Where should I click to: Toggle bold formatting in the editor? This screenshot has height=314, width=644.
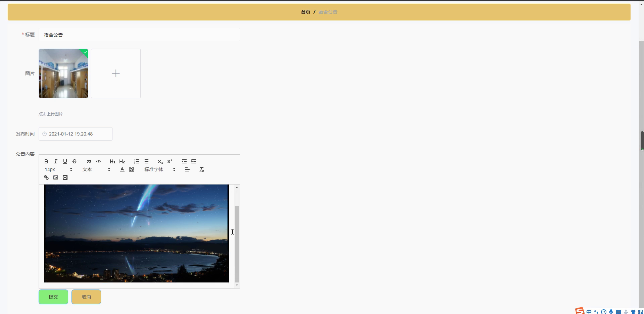46,161
